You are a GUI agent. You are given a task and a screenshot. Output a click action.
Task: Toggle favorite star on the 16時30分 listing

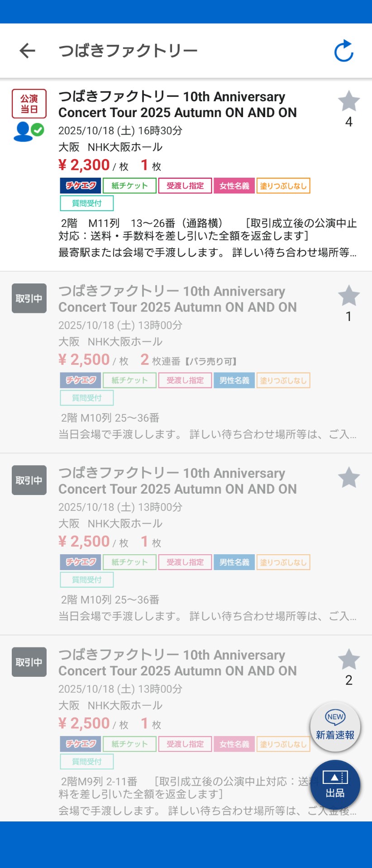pos(348,101)
